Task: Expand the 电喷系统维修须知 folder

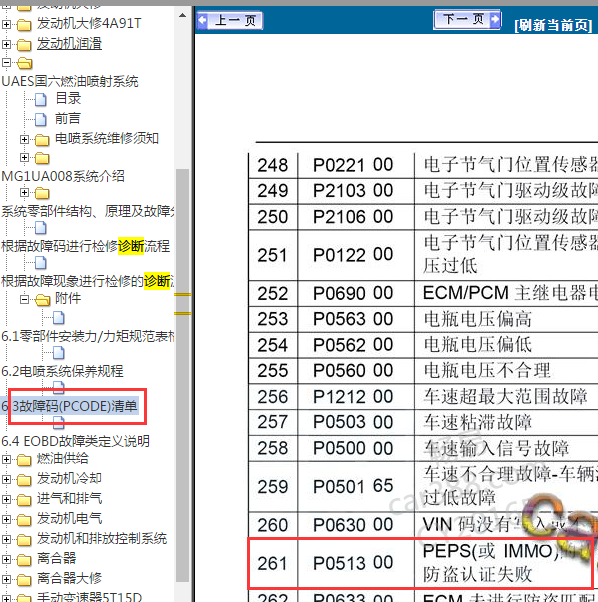Action: point(24,139)
